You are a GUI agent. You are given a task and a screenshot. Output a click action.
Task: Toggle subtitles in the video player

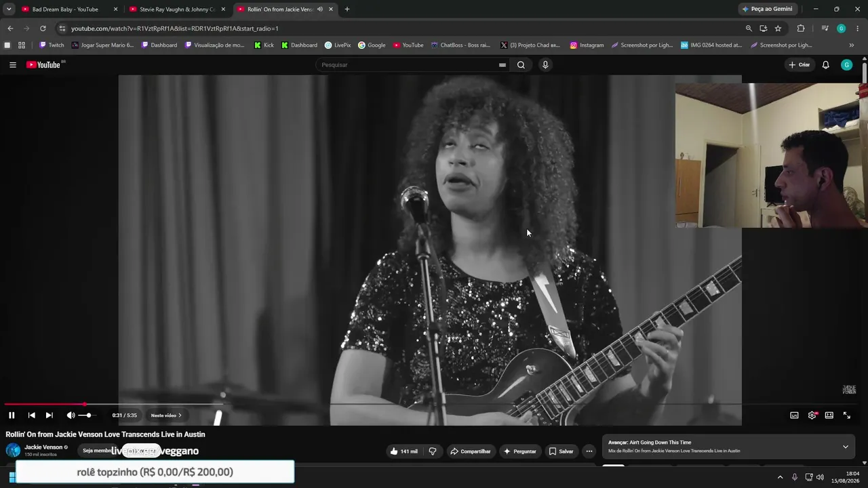pyautogui.click(x=794, y=415)
